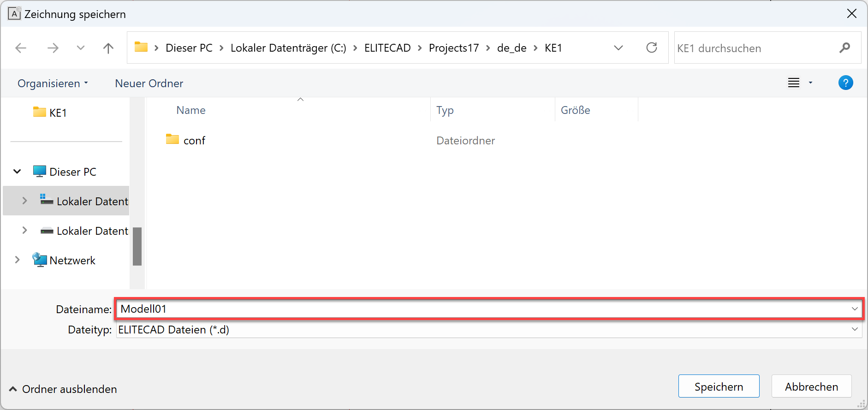
Task: Click Neuer Ordner in the toolbar
Action: (149, 83)
